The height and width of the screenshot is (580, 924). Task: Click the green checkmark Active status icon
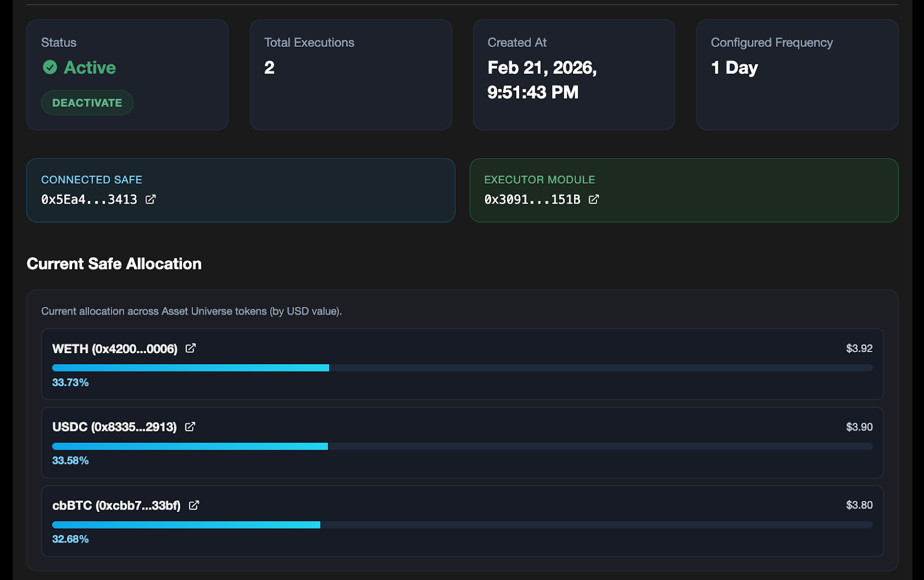(x=50, y=68)
